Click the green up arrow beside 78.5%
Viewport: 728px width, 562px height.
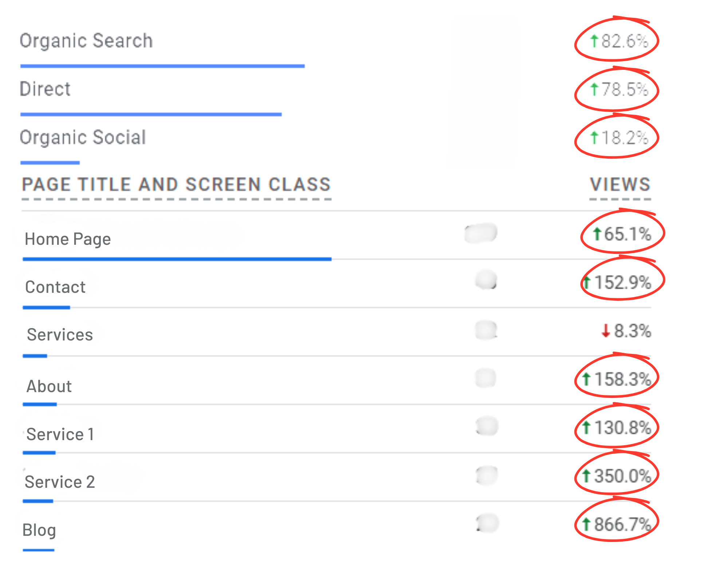[x=594, y=89]
